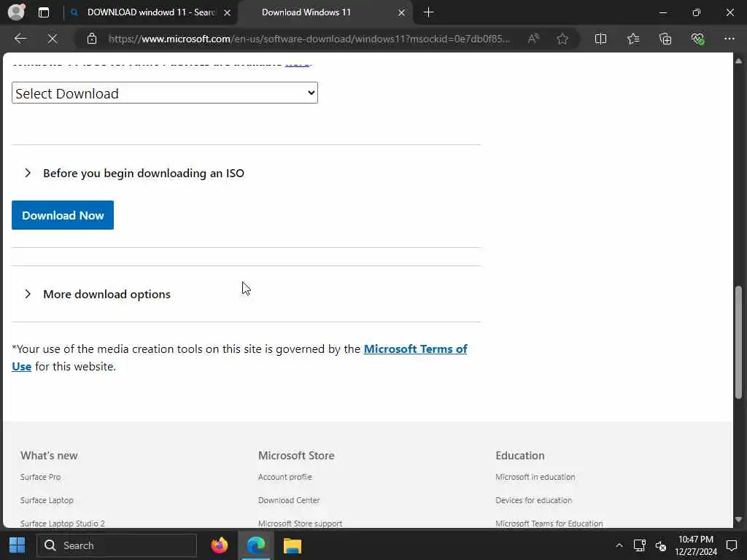747x560 pixels.
Task: Activate Read aloud icon in address bar
Action: (533, 39)
